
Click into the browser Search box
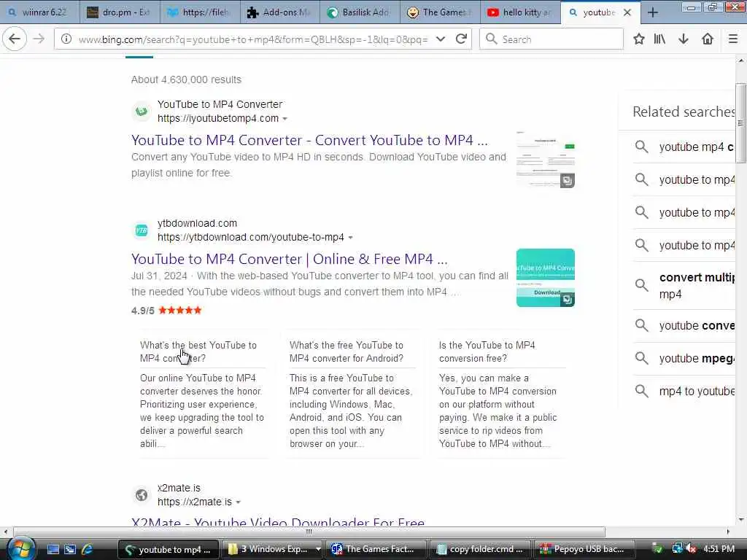coord(551,39)
